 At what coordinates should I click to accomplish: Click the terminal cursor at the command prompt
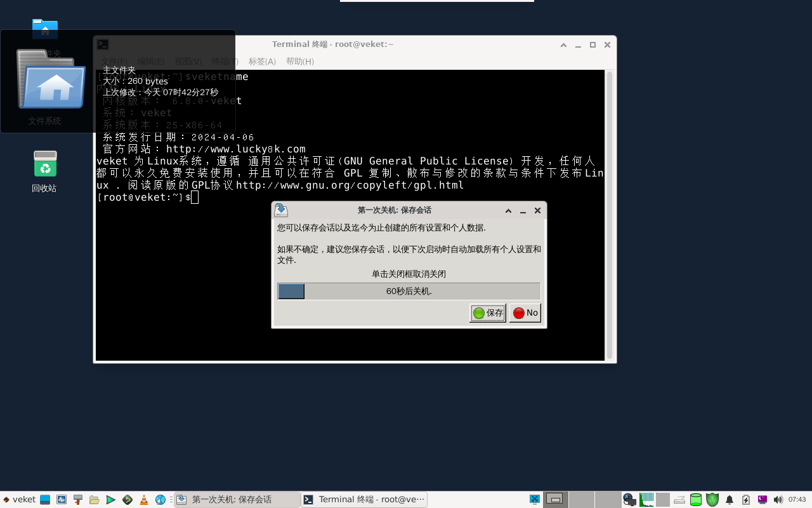pyautogui.click(x=195, y=197)
